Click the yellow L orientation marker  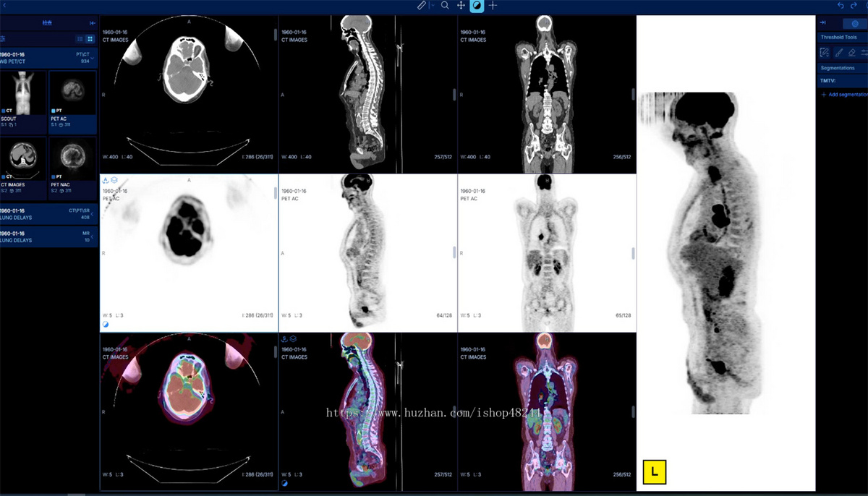point(654,472)
